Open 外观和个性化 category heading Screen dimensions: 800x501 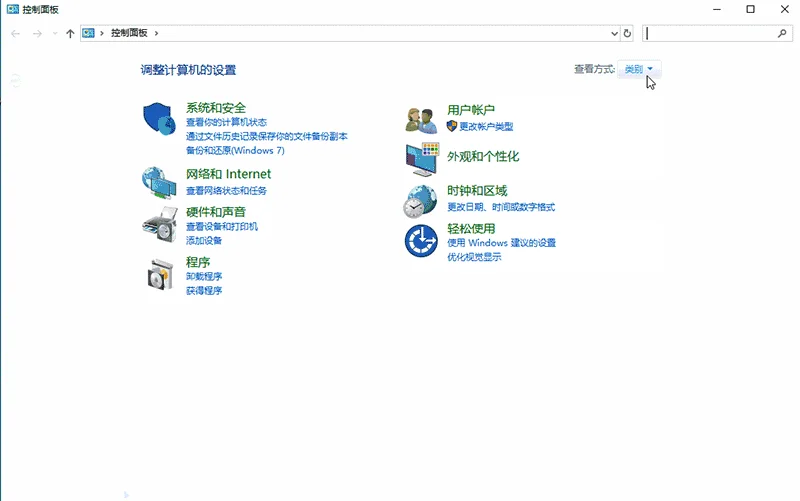point(483,156)
